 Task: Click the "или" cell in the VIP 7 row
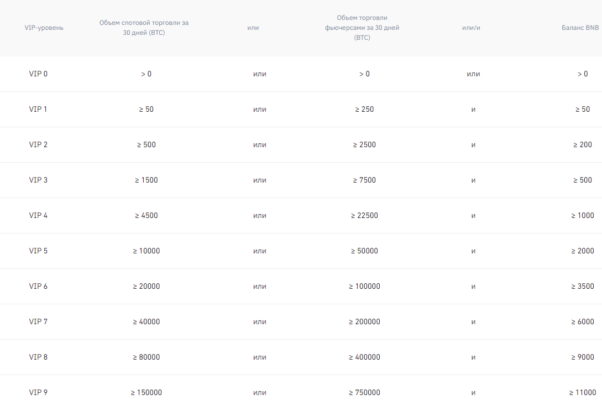pos(260,322)
